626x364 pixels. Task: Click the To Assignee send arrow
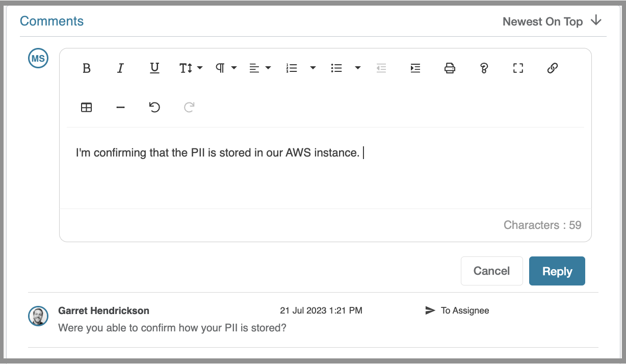coord(431,310)
